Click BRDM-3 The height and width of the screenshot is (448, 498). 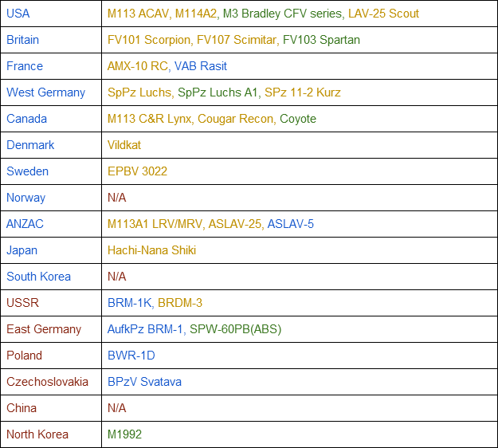click(x=180, y=303)
